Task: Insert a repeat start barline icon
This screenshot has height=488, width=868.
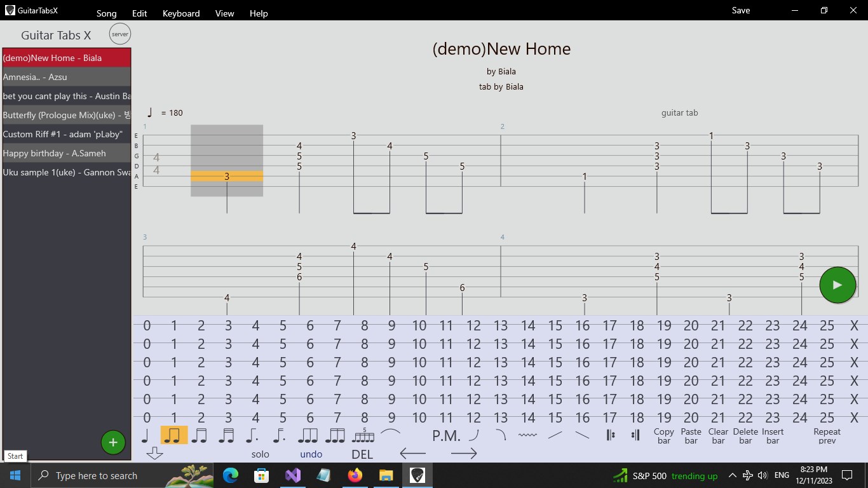Action: click(610, 434)
